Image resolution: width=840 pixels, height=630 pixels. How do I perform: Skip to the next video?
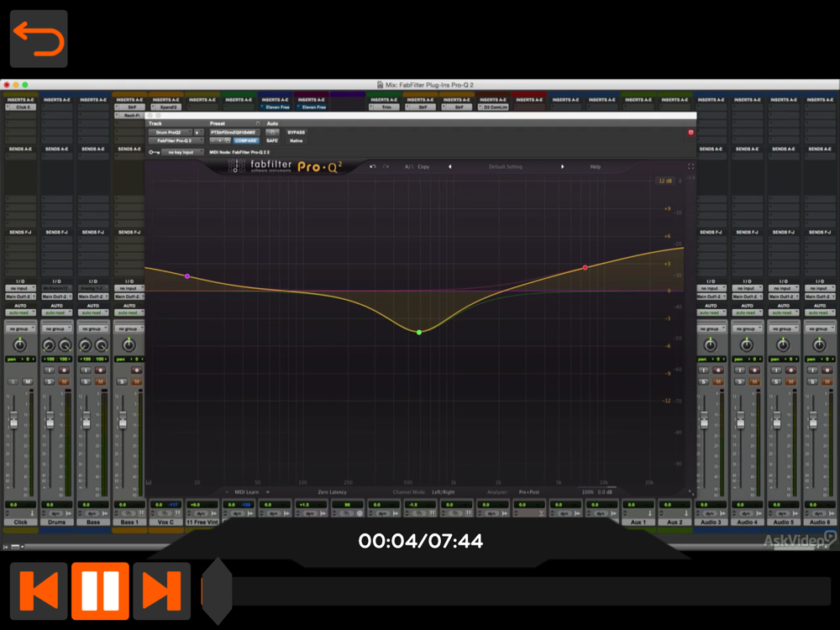click(x=162, y=591)
